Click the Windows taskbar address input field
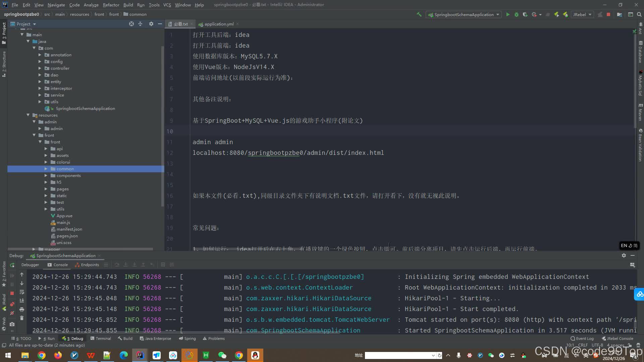 397,355
